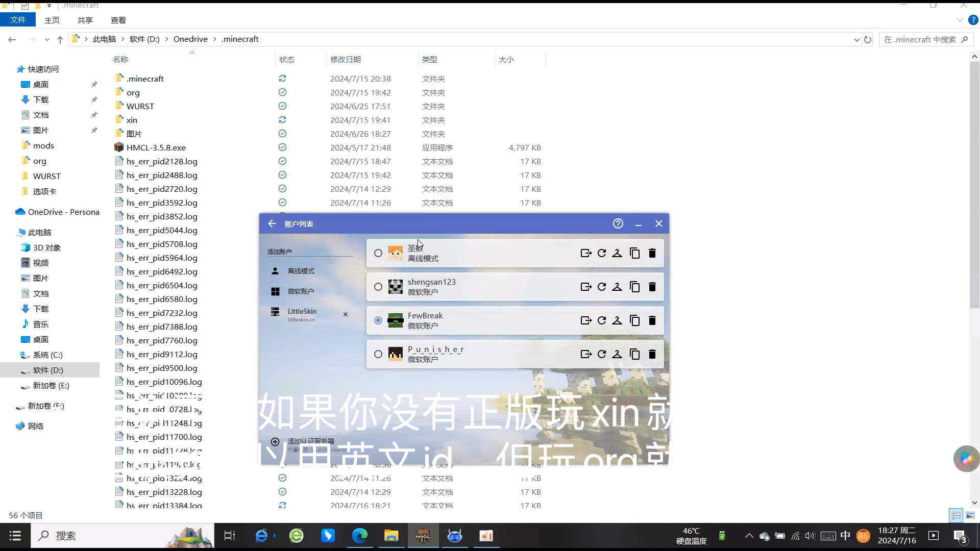Delete the shengsan123 account
The image size is (980, 551).
click(652, 287)
